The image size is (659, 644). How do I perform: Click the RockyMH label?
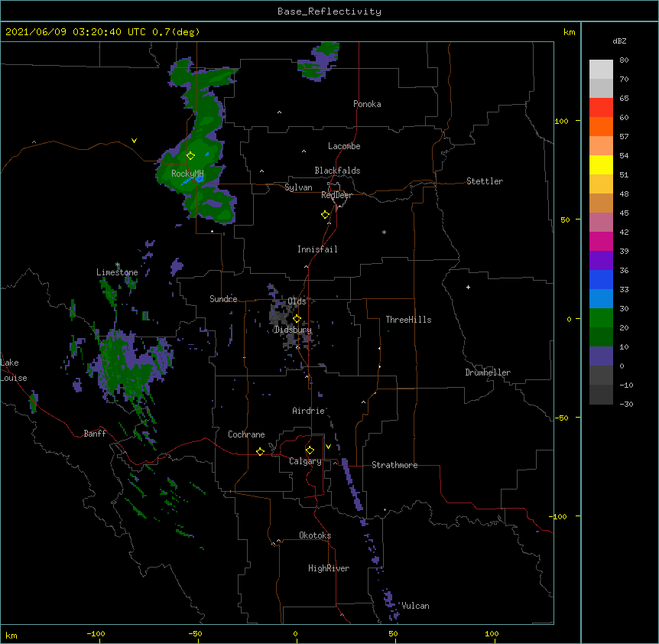(x=187, y=174)
